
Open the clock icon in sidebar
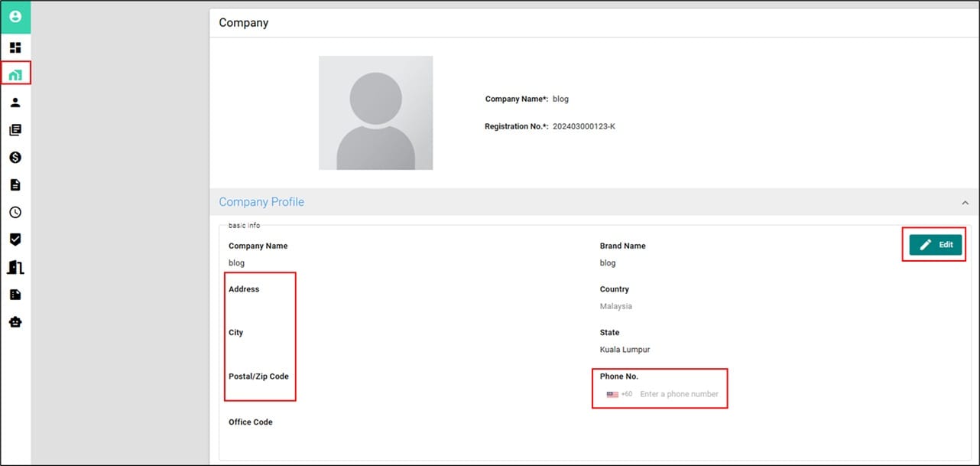pyautogui.click(x=15, y=213)
